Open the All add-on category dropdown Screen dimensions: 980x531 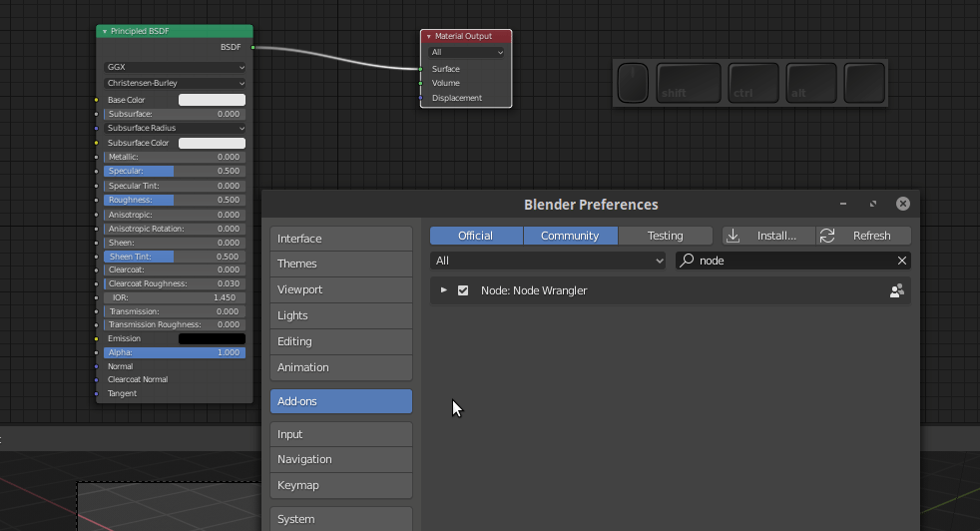(548, 261)
